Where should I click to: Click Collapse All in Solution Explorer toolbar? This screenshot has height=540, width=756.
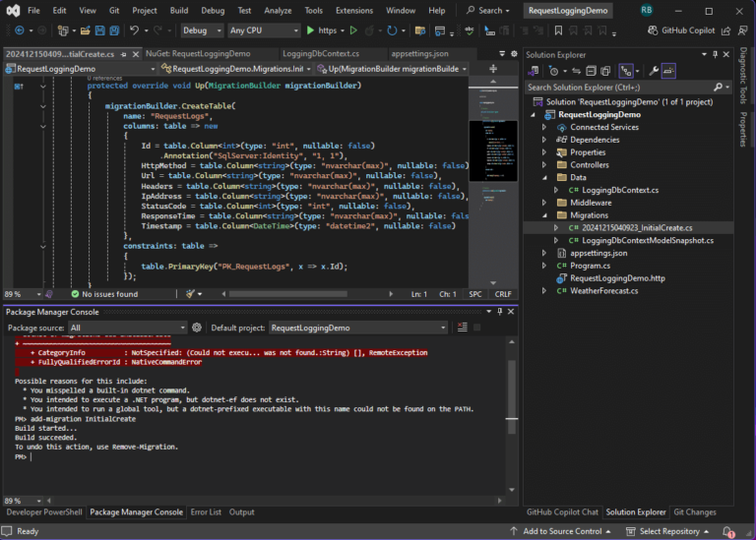[x=591, y=71]
